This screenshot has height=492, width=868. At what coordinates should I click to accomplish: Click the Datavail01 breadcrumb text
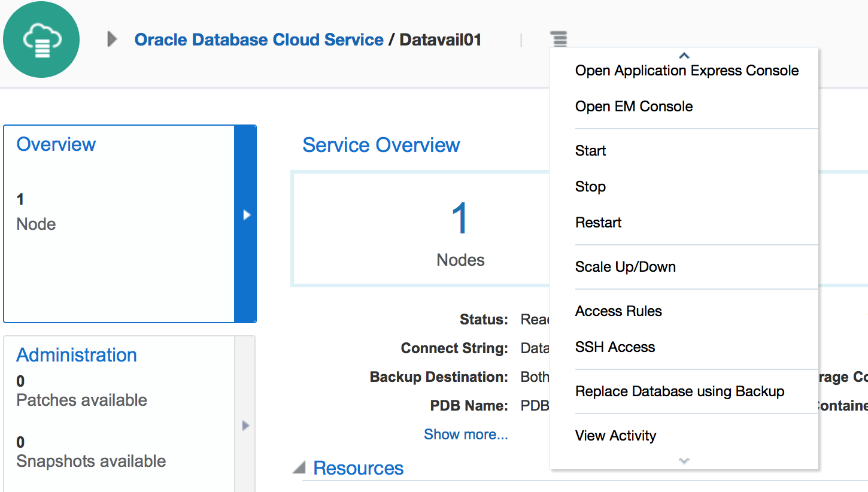pos(441,40)
